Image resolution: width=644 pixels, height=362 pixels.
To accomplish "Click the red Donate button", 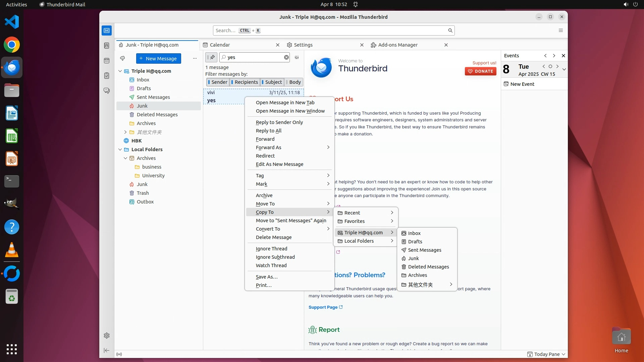I will click(480, 71).
